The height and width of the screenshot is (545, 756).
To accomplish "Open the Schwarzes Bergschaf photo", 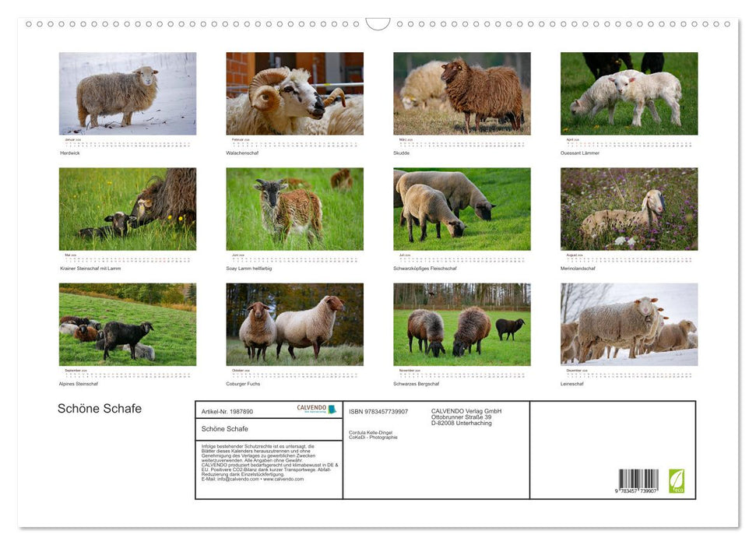I will pyautogui.click(x=462, y=324).
